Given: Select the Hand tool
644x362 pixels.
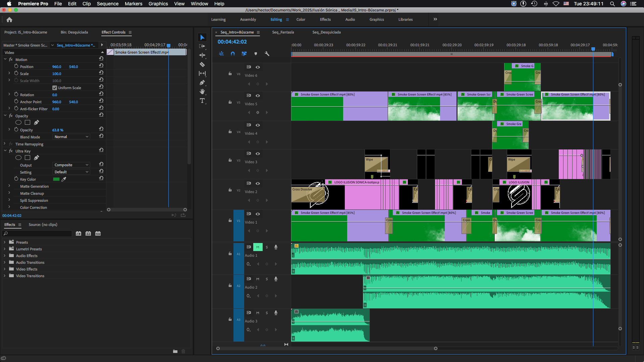Looking at the screenshot, I should [202, 92].
